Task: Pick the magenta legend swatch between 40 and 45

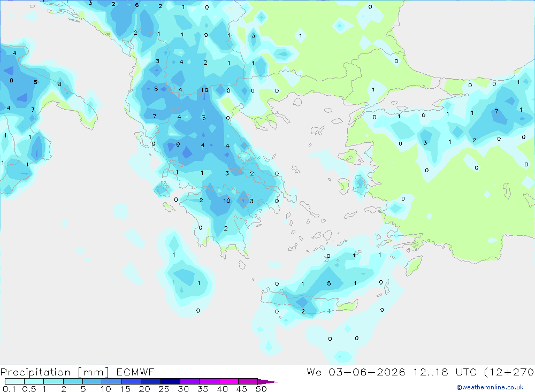Action: click(x=228, y=381)
